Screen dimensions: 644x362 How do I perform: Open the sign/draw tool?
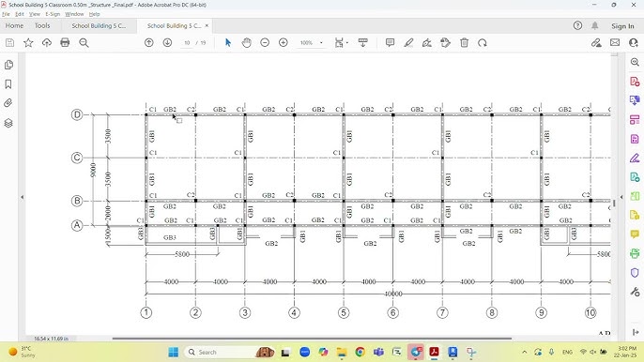tap(427, 43)
